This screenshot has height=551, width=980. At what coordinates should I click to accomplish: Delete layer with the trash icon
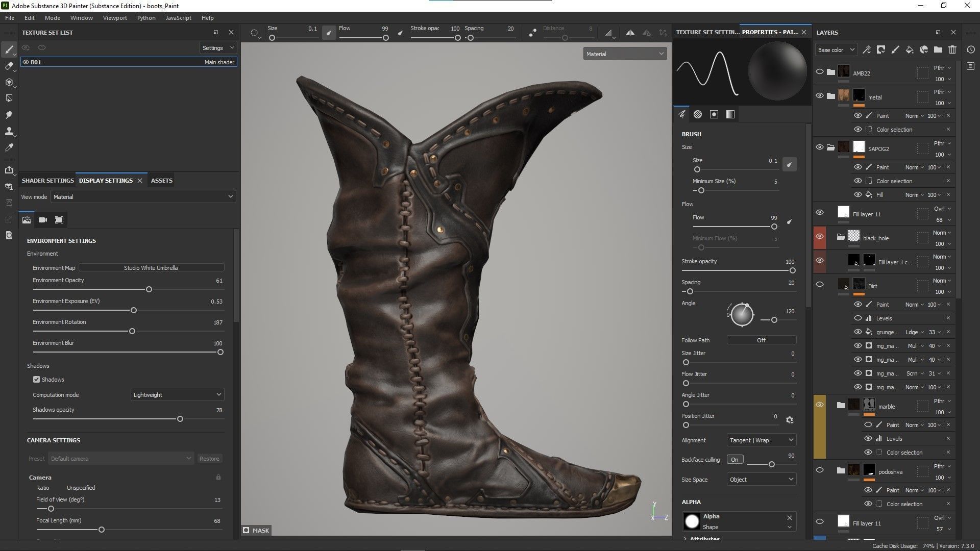pyautogui.click(x=952, y=49)
